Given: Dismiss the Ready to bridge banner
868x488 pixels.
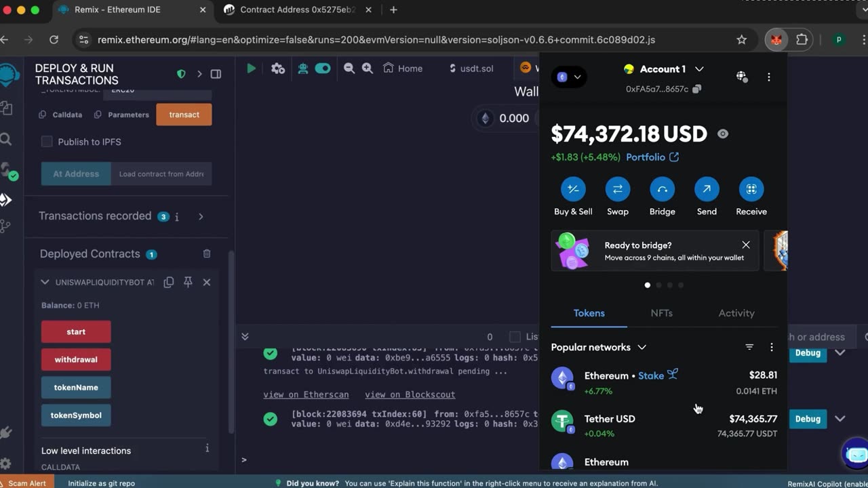Looking at the screenshot, I should point(746,245).
